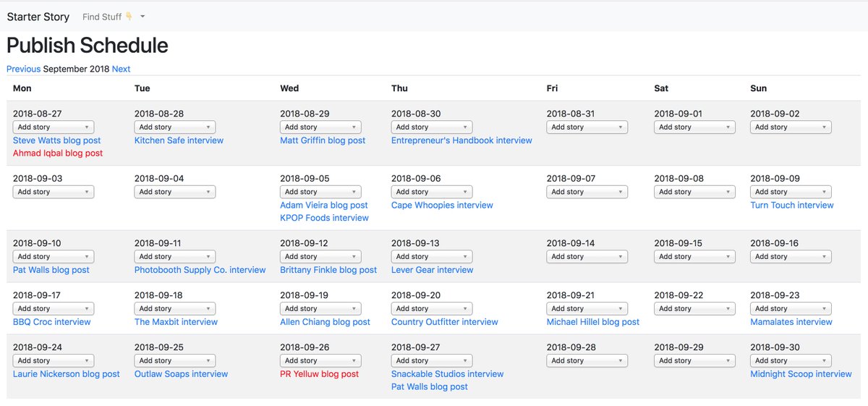Go to the Previous month

click(24, 69)
